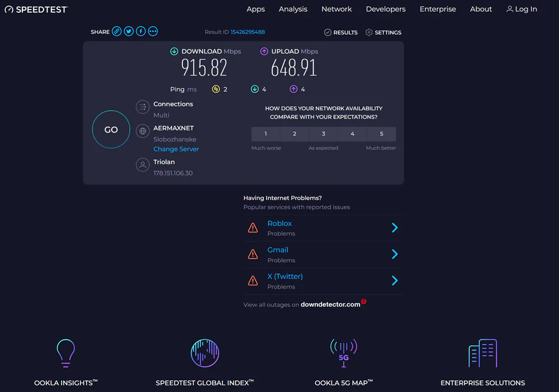The image size is (559, 392).
Task: Expand the Roblox problems entry chevron
Action: pos(395,228)
